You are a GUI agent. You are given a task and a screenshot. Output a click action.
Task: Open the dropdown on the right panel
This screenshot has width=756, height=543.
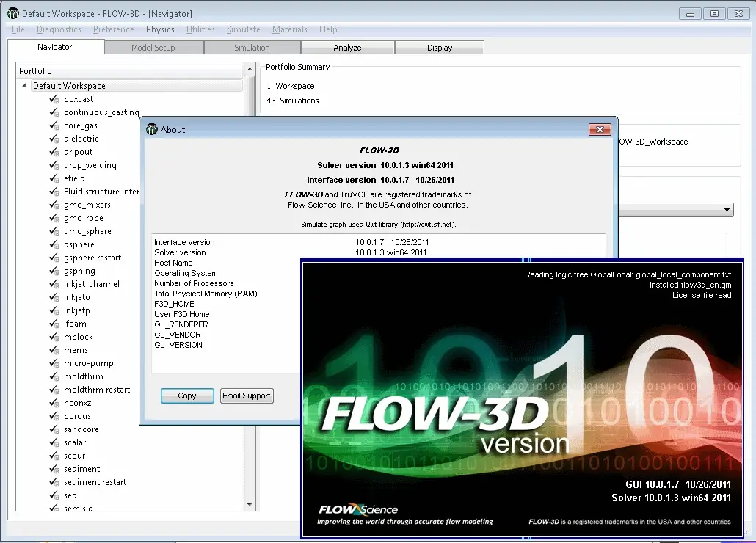(727, 210)
